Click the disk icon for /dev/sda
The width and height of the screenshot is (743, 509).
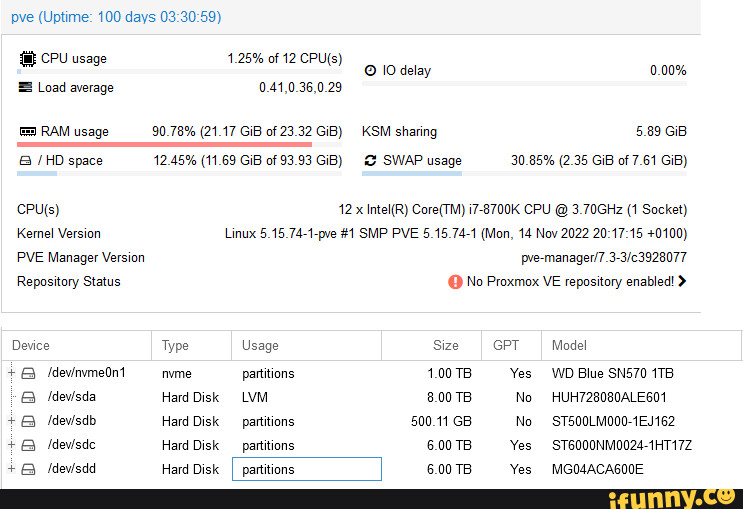click(28, 397)
